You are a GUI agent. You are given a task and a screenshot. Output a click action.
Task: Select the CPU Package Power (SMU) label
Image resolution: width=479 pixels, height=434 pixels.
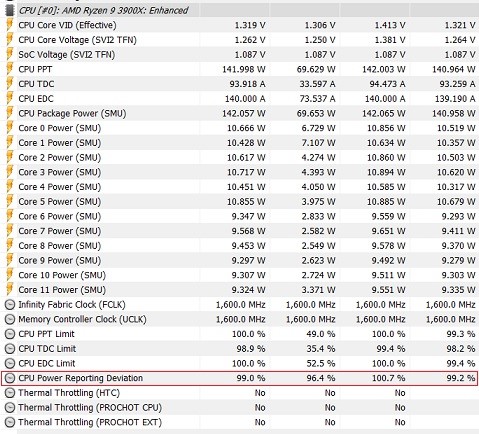click(x=72, y=113)
